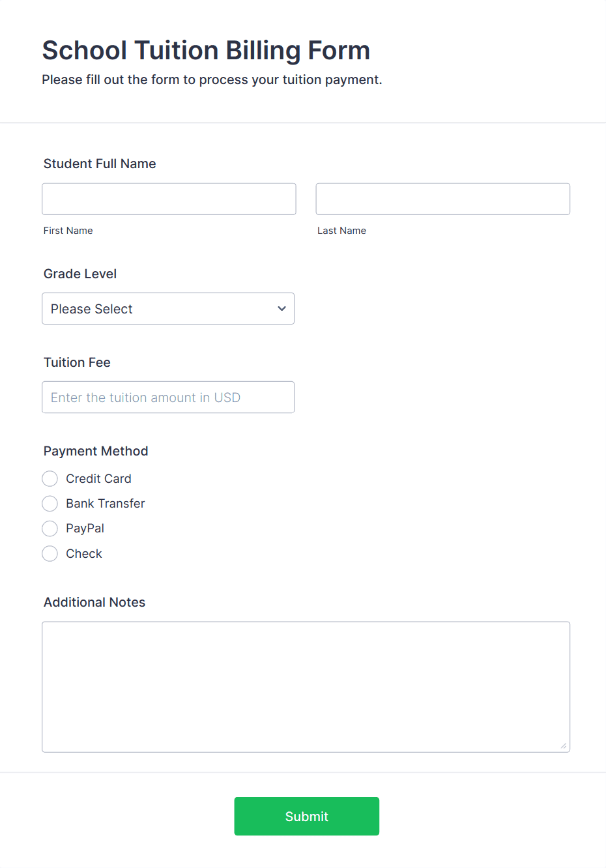This screenshot has height=868, width=606.
Task: Choose Bank Transfer as payment method
Action: pyautogui.click(x=50, y=503)
